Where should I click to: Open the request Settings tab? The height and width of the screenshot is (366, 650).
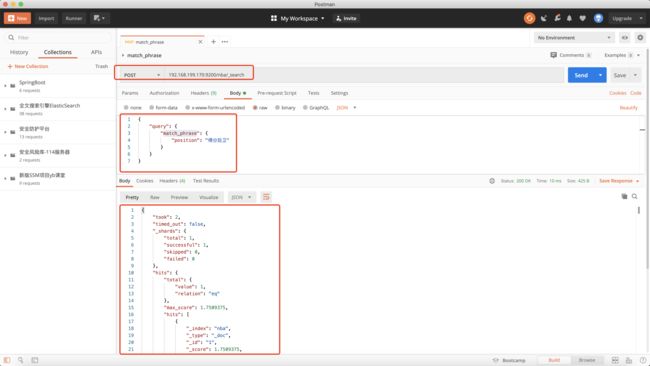339,93
